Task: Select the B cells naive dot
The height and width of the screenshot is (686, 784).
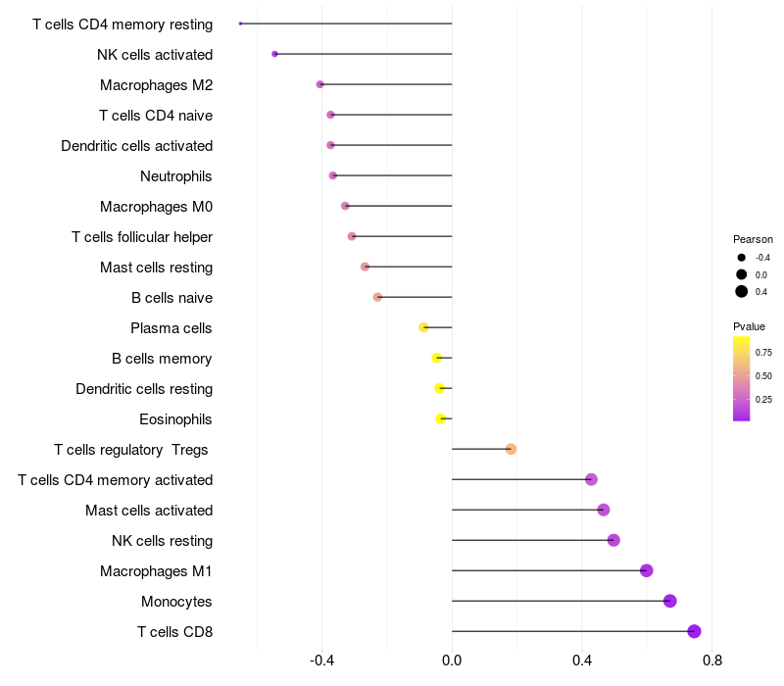Action: coord(377,297)
